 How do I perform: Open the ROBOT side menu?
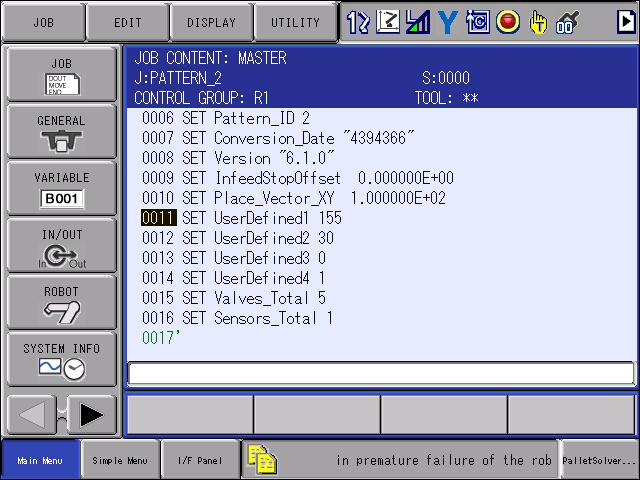pos(62,302)
